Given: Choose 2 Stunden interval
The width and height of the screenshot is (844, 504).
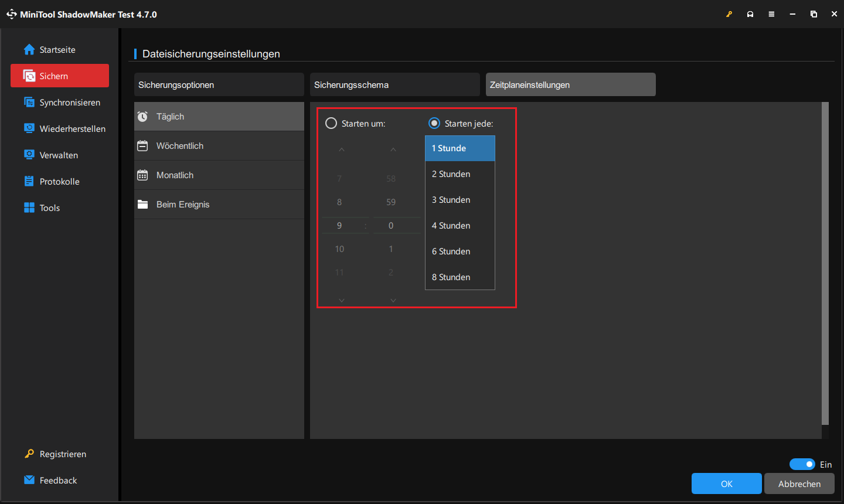Looking at the screenshot, I should click(x=460, y=174).
